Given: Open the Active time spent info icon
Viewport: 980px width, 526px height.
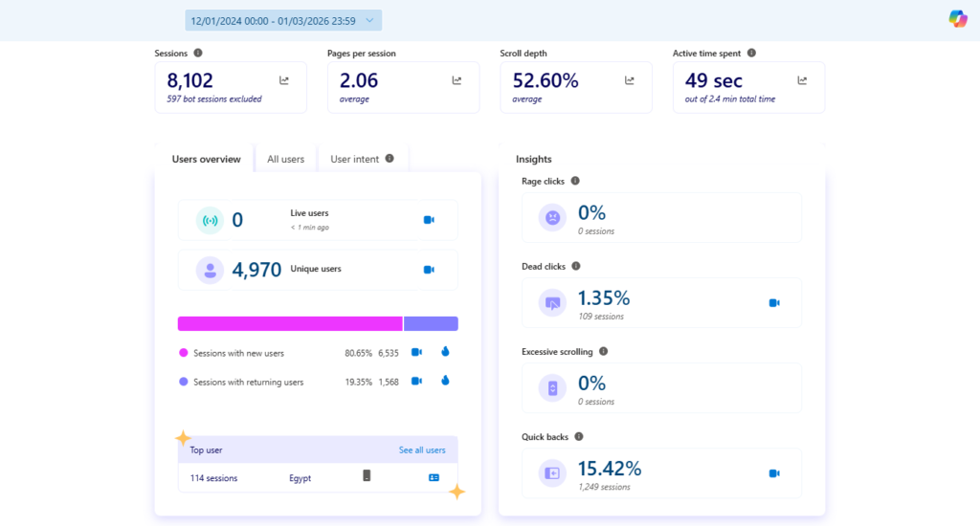Looking at the screenshot, I should pyautogui.click(x=752, y=54).
